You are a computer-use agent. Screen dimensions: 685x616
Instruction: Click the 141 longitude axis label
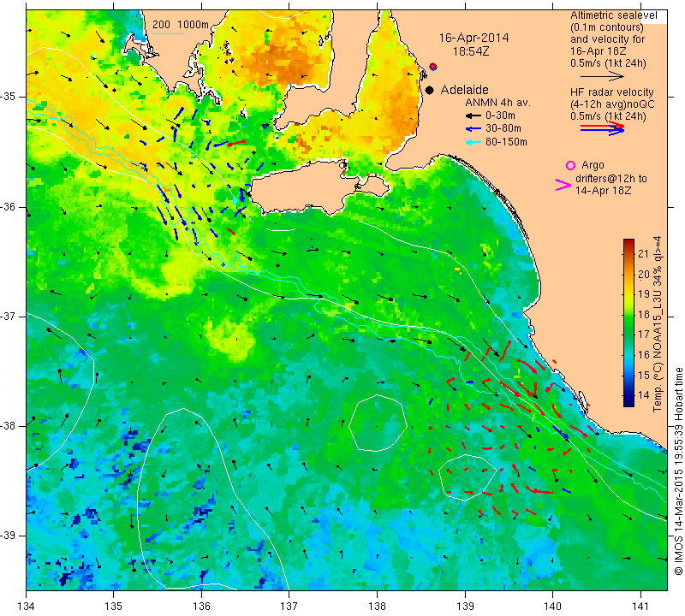[x=640, y=607]
